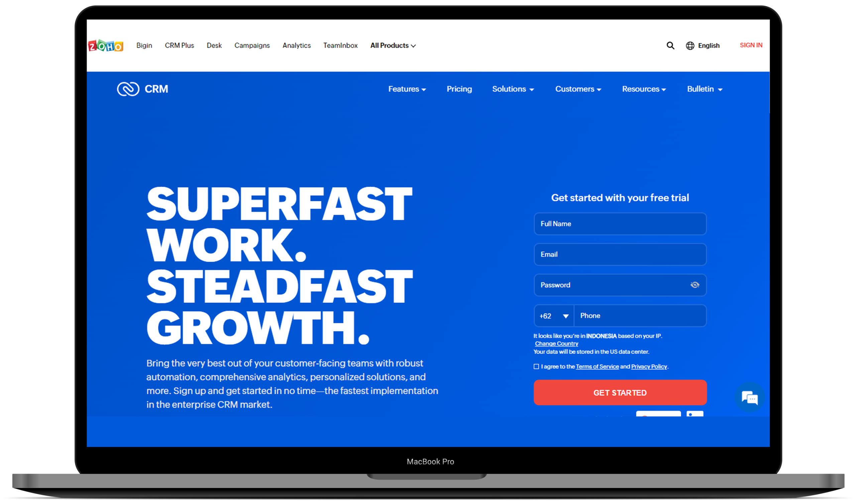Click the Privacy Policy link
Viewport: 856px width, 504px height.
(649, 365)
